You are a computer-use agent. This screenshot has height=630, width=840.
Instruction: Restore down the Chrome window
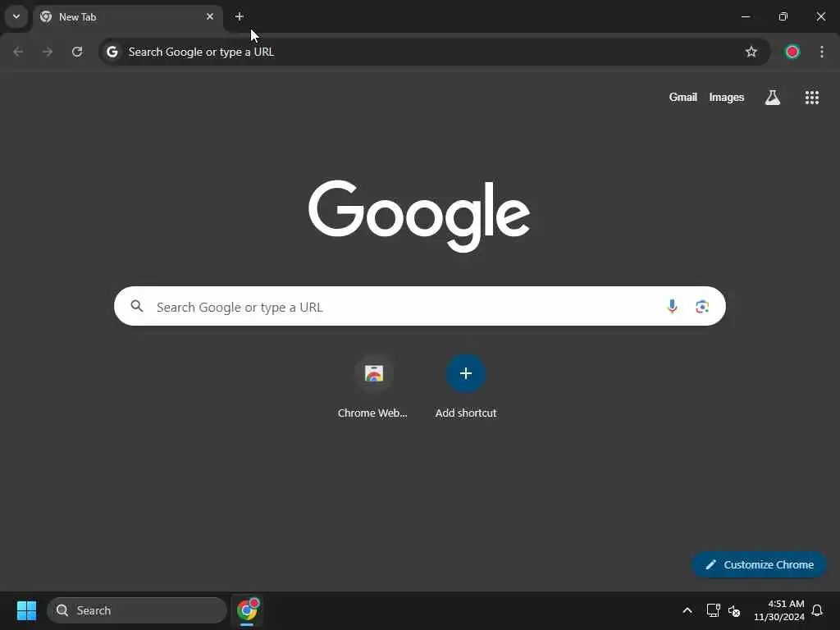coord(783,16)
